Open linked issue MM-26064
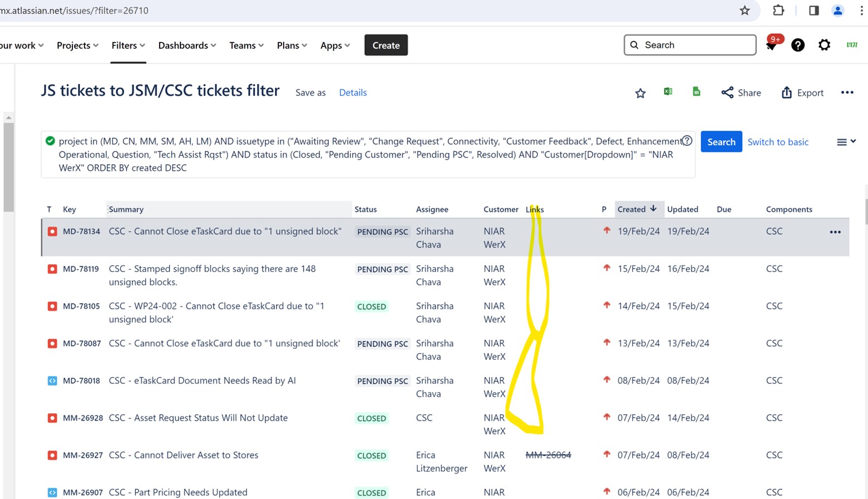The width and height of the screenshot is (868, 499). 548,455
